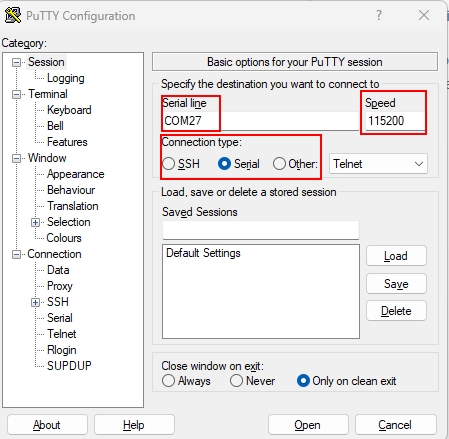
Task: Open the Serial category in tree
Action: [x=60, y=318]
